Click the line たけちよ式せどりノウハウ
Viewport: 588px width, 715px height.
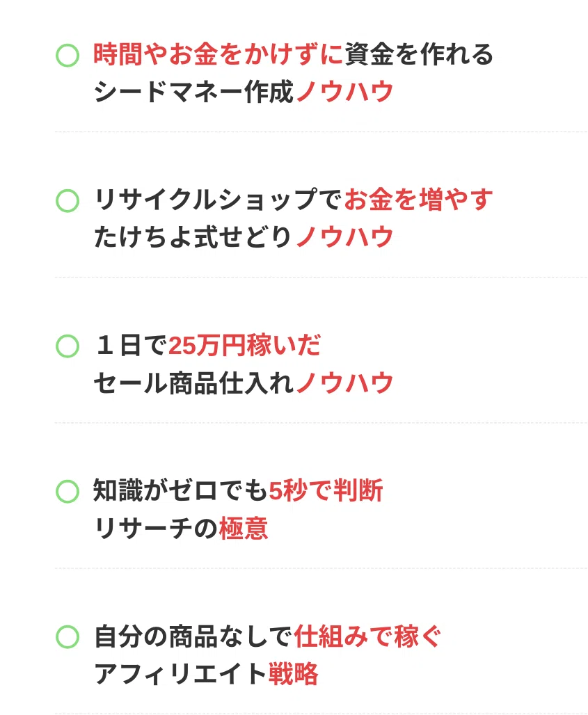(x=244, y=238)
